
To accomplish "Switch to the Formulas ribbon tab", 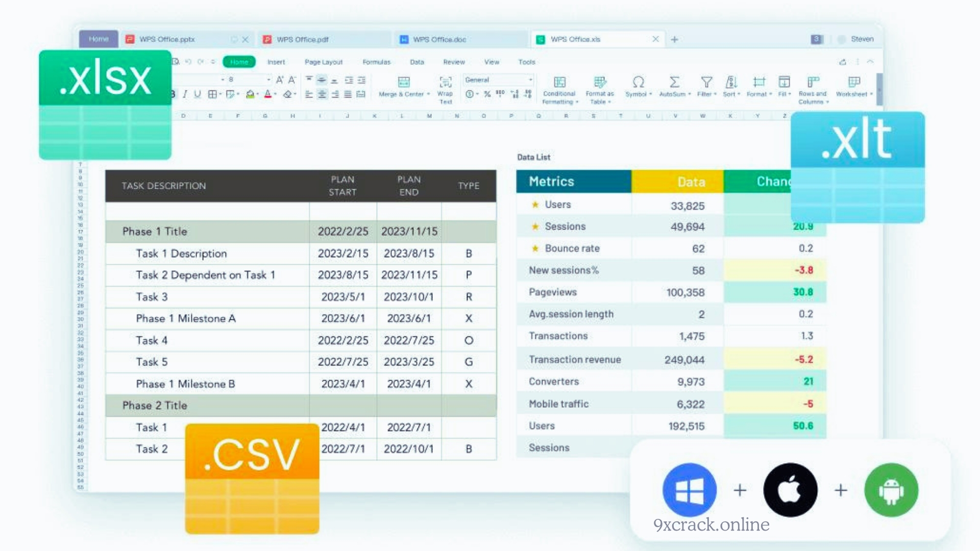I will tap(377, 62).
